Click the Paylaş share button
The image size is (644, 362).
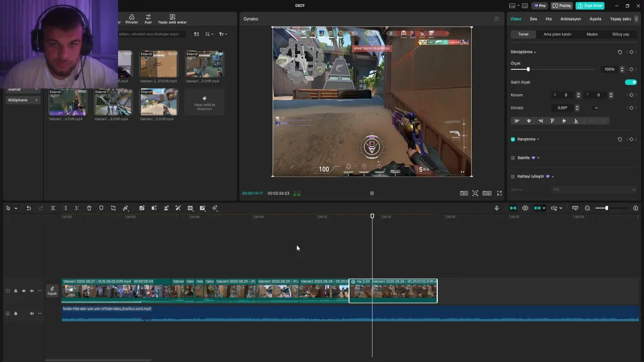point(562,6)
